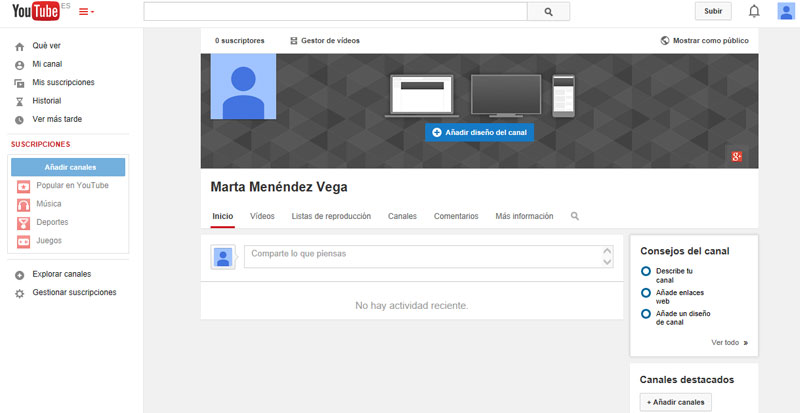Click the Marta Menéndez Vega channel name

[279, 187]
